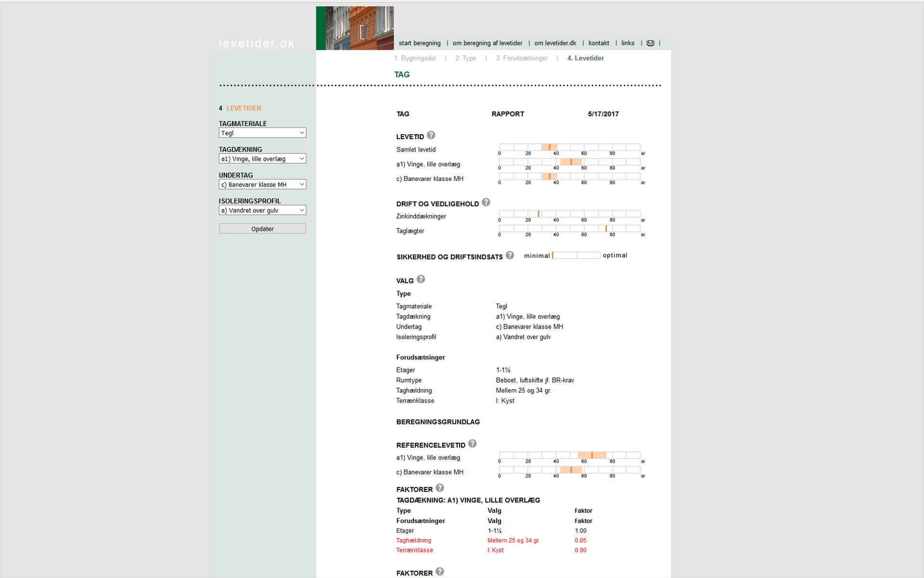Click help icon next to REFERENCELEVETID
924x578 pixels.
473,443
